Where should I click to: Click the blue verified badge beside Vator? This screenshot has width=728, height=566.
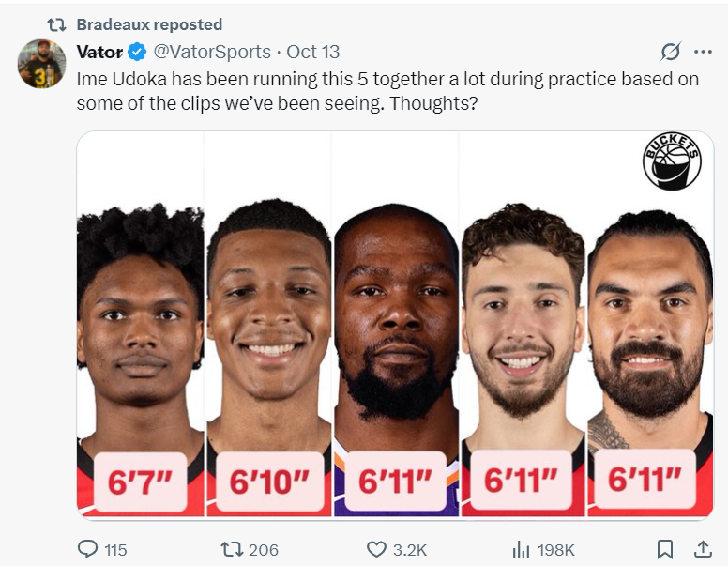point(137,52)
